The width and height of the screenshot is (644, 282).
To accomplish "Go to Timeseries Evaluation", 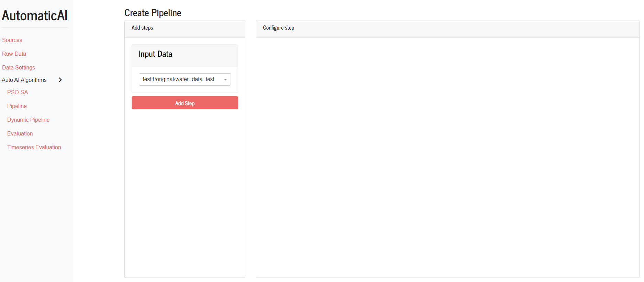I will [x=34, y=147].
